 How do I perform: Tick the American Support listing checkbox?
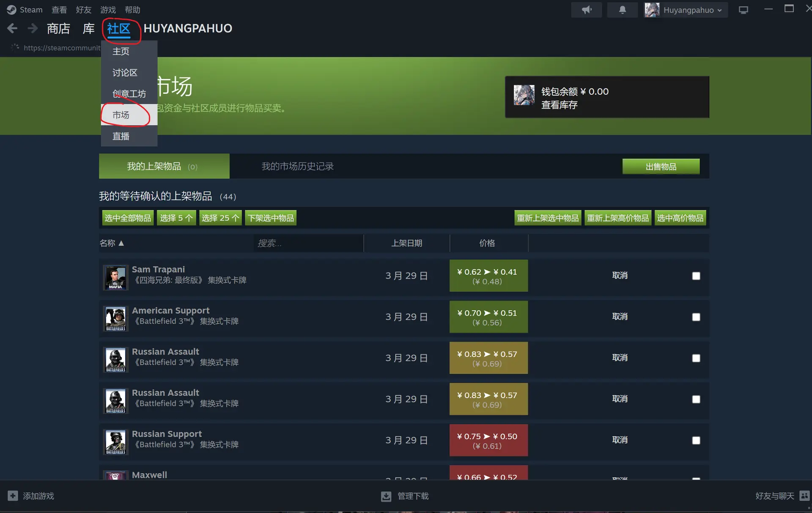coord(696,317)
